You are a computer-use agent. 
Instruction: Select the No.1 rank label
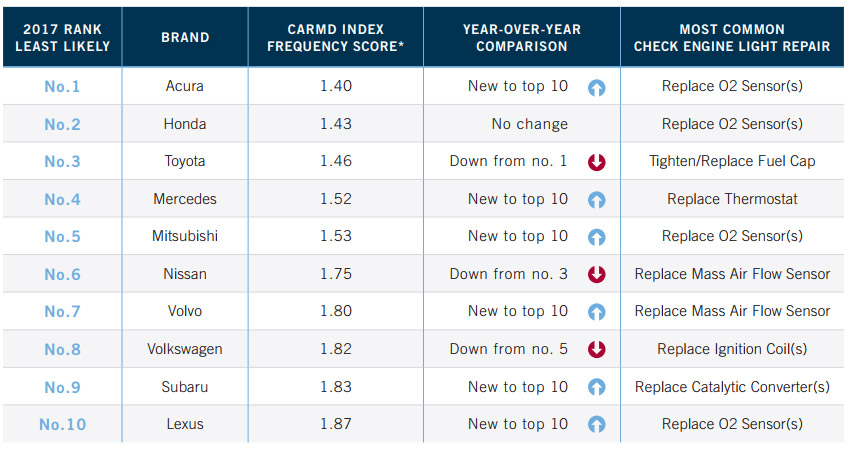[62, 87]
